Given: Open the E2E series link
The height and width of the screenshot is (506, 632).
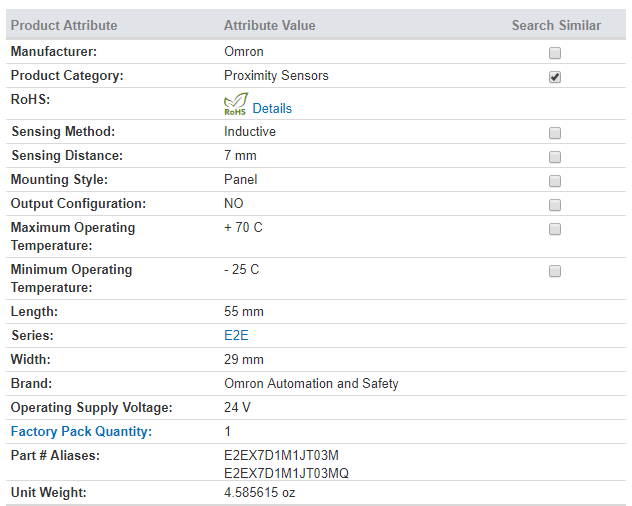Looking at the screenshot, I should 236,335.
